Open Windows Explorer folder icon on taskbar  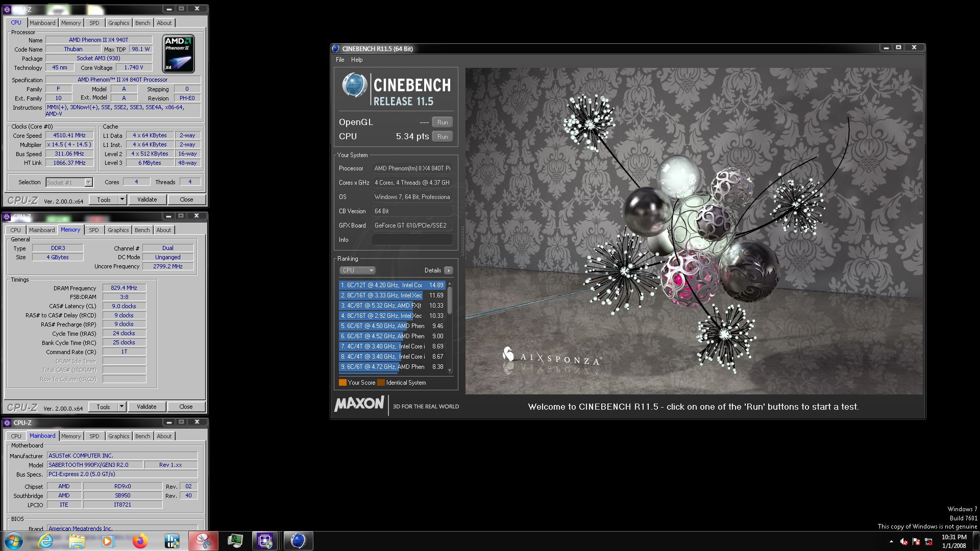click(77, 541)
